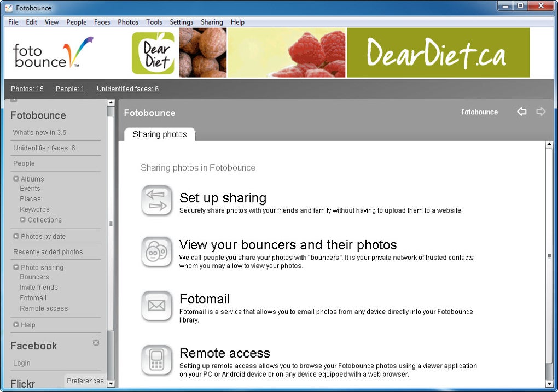Select the Sharing photos tab

pos(160,134)
